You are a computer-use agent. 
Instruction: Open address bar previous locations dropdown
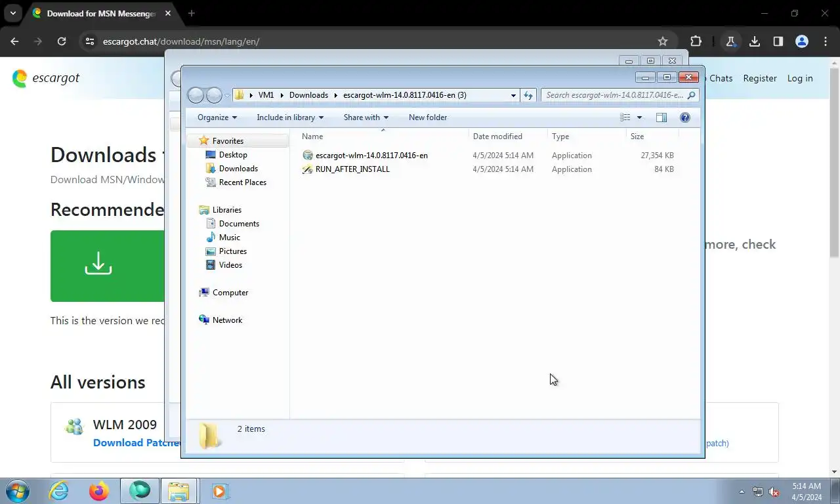click(x=513, y=95)
